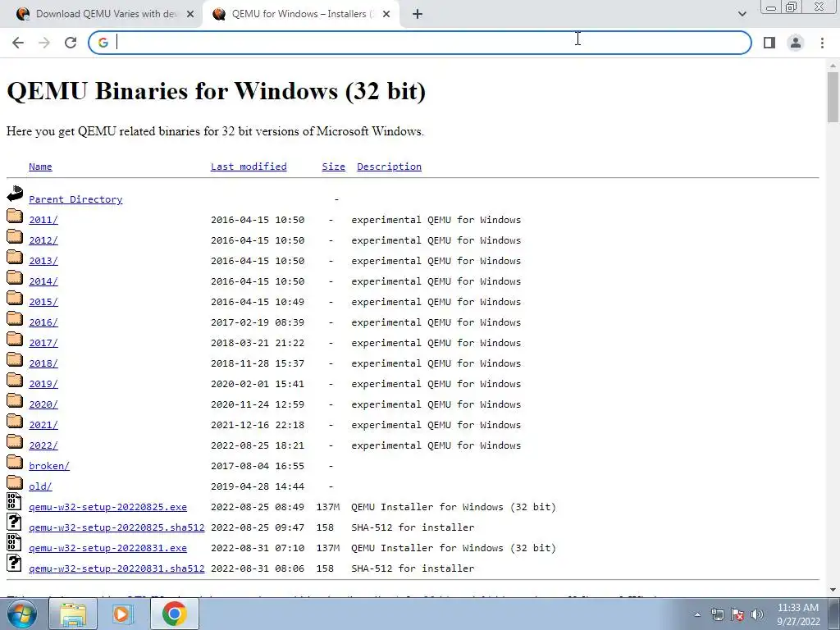
Task: Click the Chrome taskbar icon
Action: (174, 614)
